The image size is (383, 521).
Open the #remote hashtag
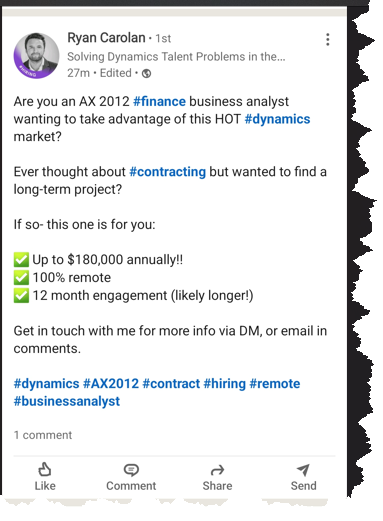[x=275, y=384]
